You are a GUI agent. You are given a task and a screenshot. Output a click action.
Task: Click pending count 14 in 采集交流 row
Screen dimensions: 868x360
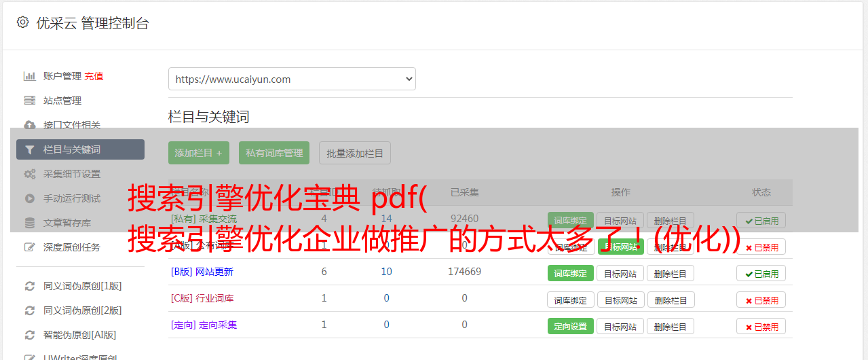click(x=386, y=219)
